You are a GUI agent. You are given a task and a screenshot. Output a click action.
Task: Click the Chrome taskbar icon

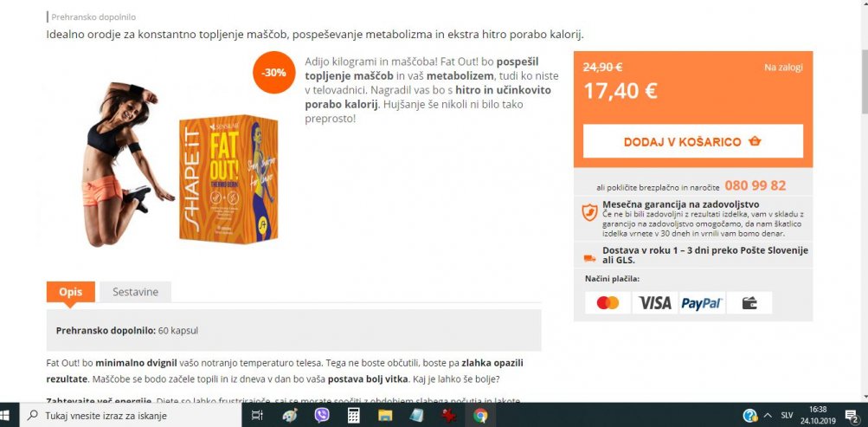click(x=480, y=416)
